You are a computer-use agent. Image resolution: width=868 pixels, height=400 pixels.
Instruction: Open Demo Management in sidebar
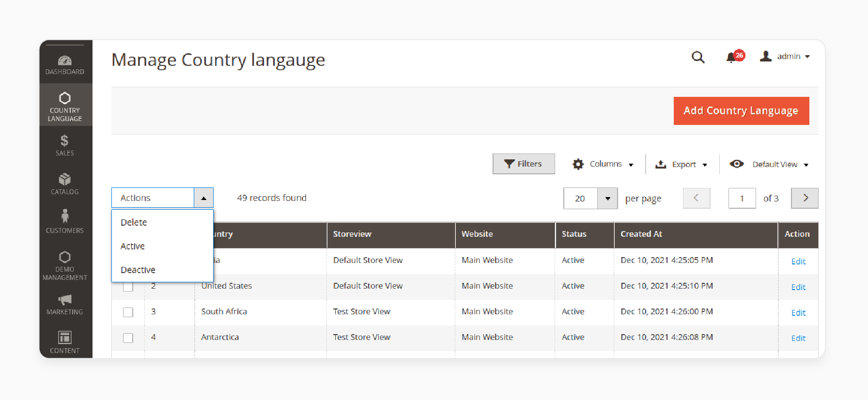(x=65, y=265)
